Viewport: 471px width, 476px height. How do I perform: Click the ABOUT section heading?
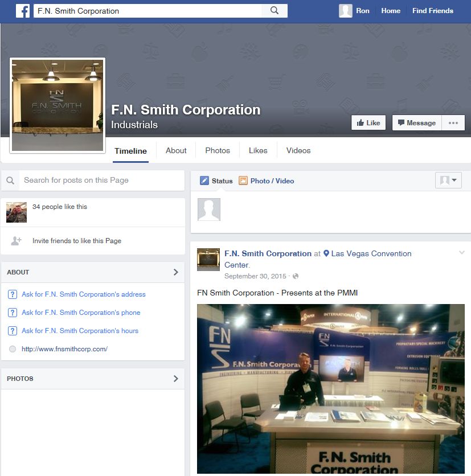point(18,272)
